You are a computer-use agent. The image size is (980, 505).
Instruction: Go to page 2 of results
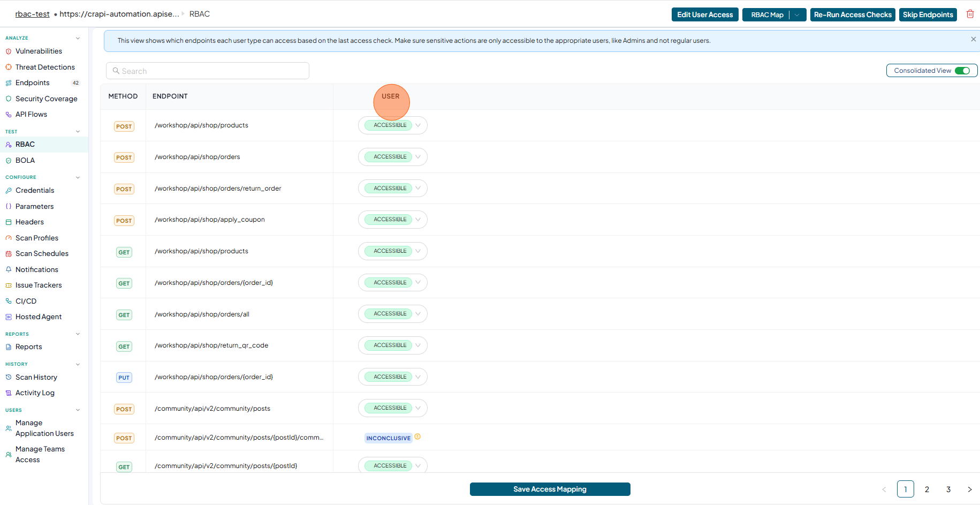pyautogui.click(x=927, y=489)
